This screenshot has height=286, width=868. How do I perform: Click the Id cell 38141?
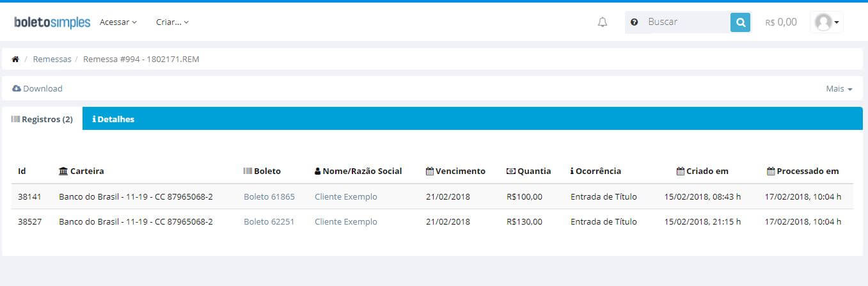tap(29, 197)
